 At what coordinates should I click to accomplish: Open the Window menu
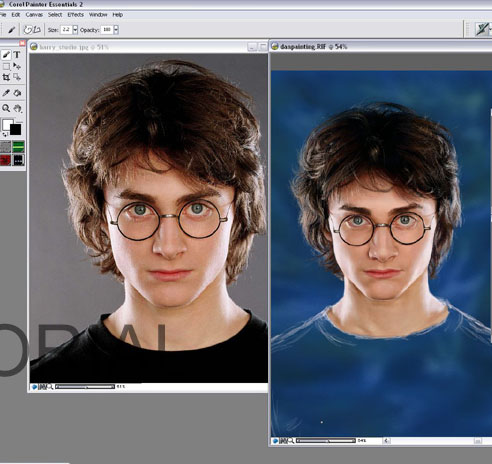click(98, 15)
